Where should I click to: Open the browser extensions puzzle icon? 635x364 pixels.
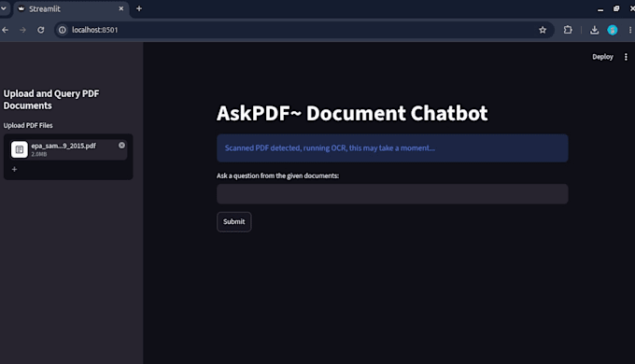click(x=568, y=30)
